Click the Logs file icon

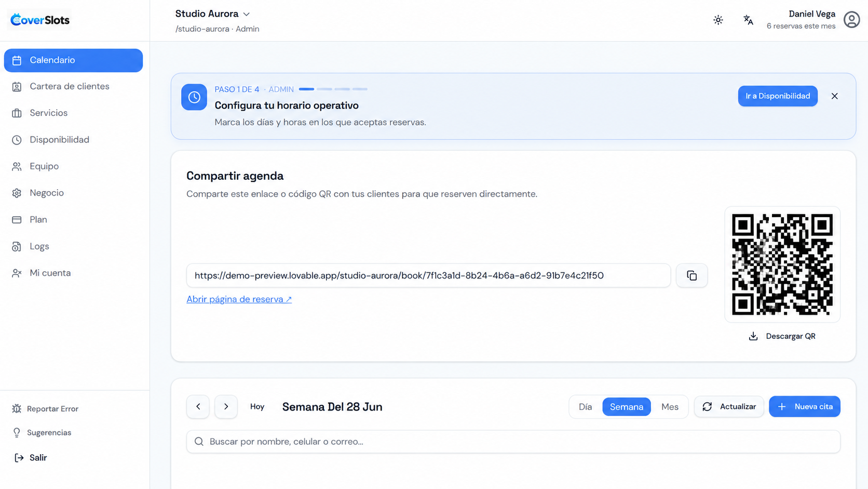(17, 246)
